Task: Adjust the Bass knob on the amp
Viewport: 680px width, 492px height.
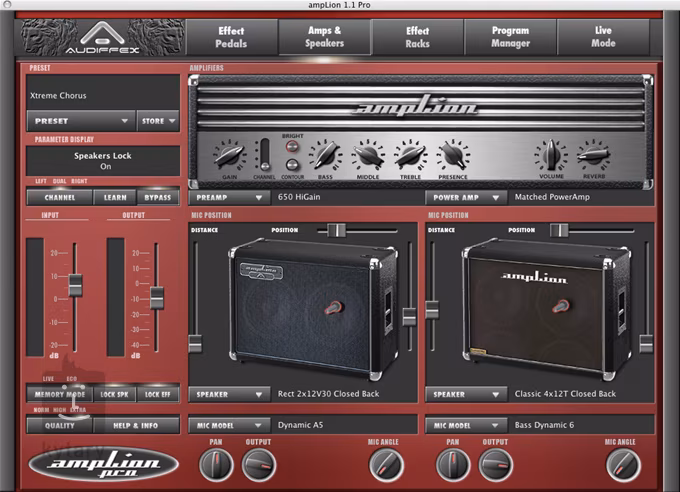Action: tap(325, 155)
